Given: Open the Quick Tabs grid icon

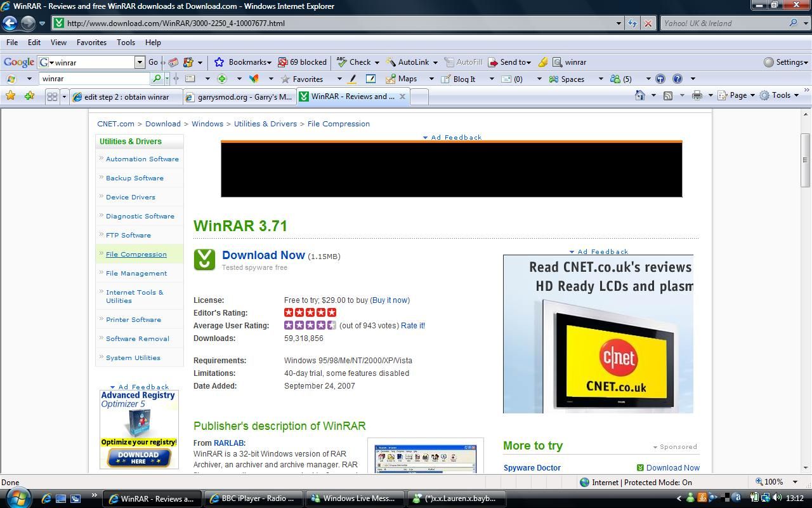Looking at the screenshot, I should [52, 97].
